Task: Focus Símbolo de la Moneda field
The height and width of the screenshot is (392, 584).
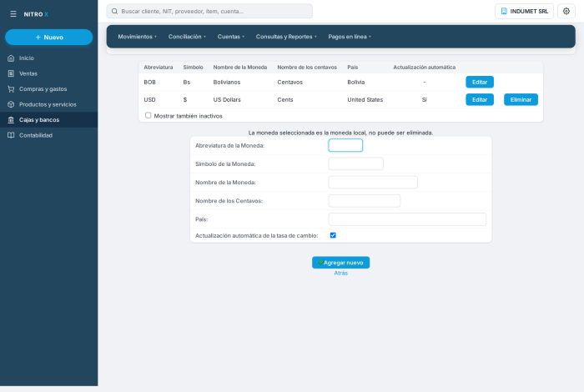Action: (x=355, y=163)
